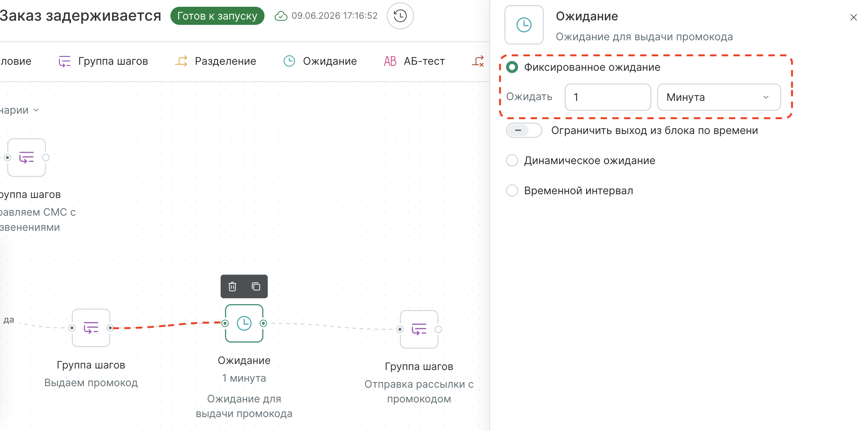This screenshot has height=431, width=868.
Task: Duplicate the selected Ожидание node via copy icon
Action: [x=256, y=286]
